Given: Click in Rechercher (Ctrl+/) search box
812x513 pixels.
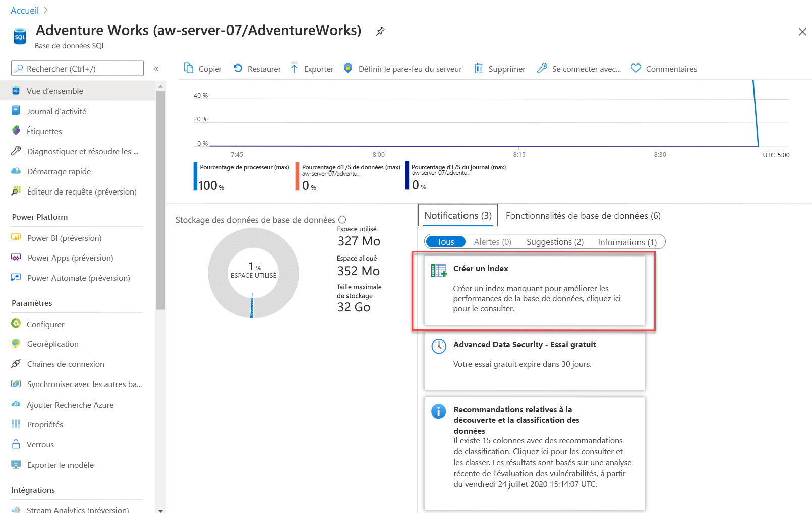Looking at the screenshot, I should point(77,69).
